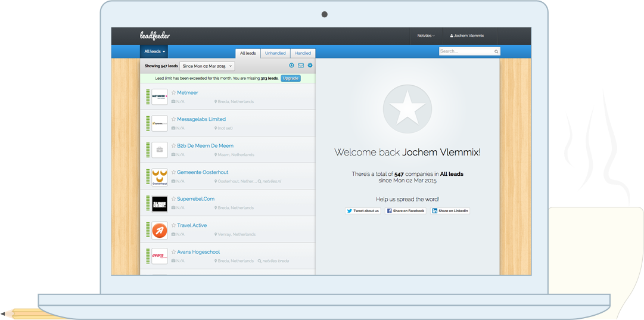Click the (not set) location text
Viewport: 644px width, 320px height.
[225, 128]
